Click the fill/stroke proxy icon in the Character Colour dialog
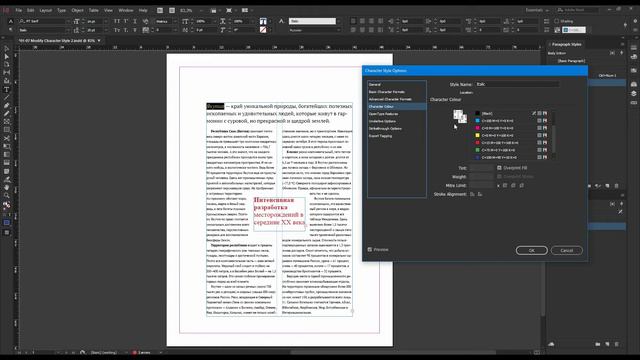640x360 pixels. (460, 116)
